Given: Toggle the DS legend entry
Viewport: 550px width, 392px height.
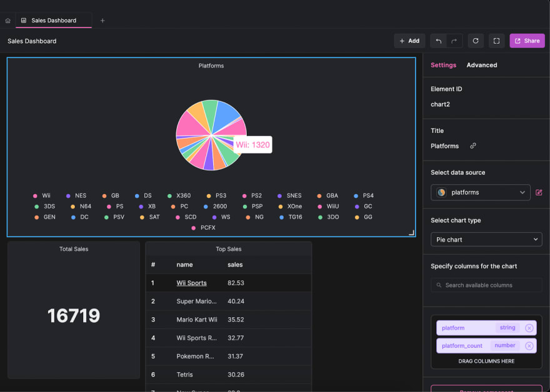Looking at the screenshot, I should 144,195.
